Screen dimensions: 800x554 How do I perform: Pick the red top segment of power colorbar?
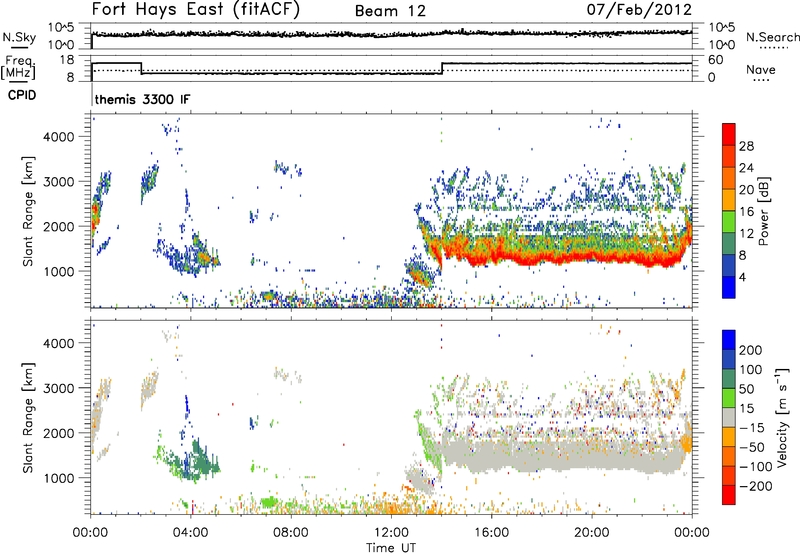click(729, 134)
